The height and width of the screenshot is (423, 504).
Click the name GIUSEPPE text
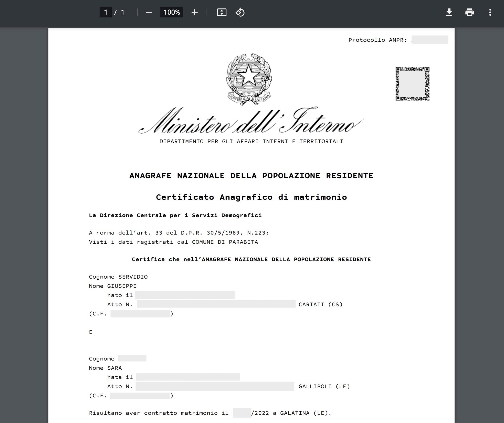(x=122, y=286)
